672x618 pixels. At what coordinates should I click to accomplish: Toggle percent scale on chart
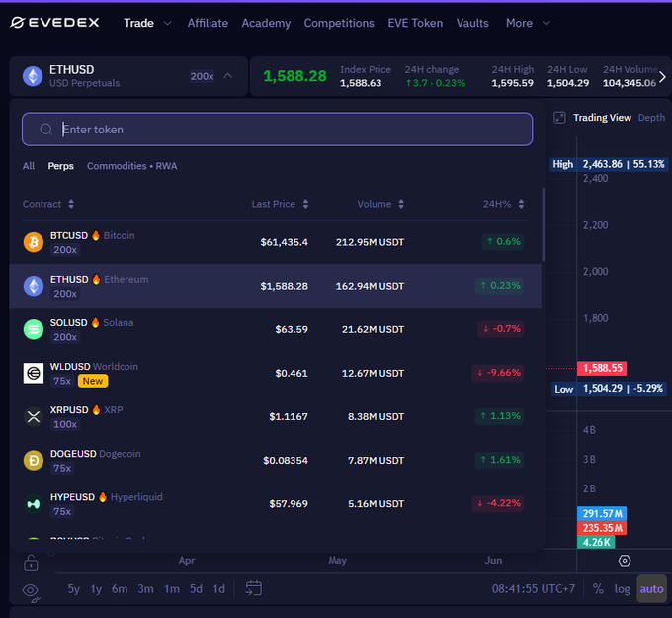point(598,589)
